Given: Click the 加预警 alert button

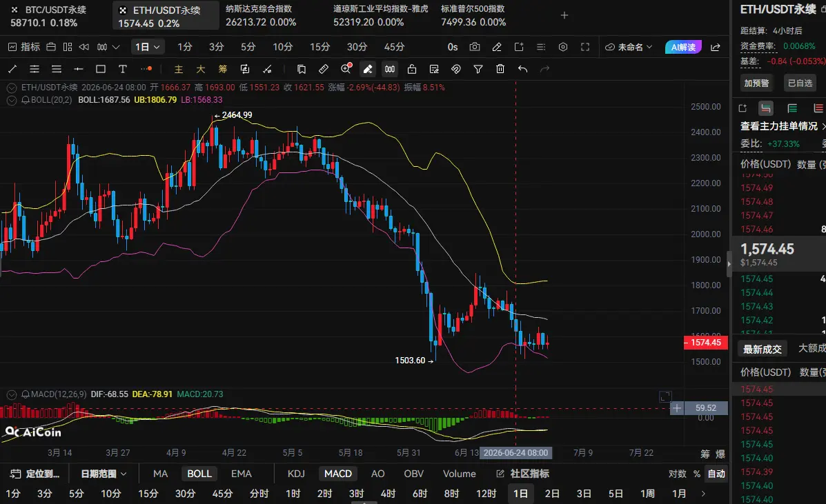Looking at the screenshot, I should click(756, 83).
